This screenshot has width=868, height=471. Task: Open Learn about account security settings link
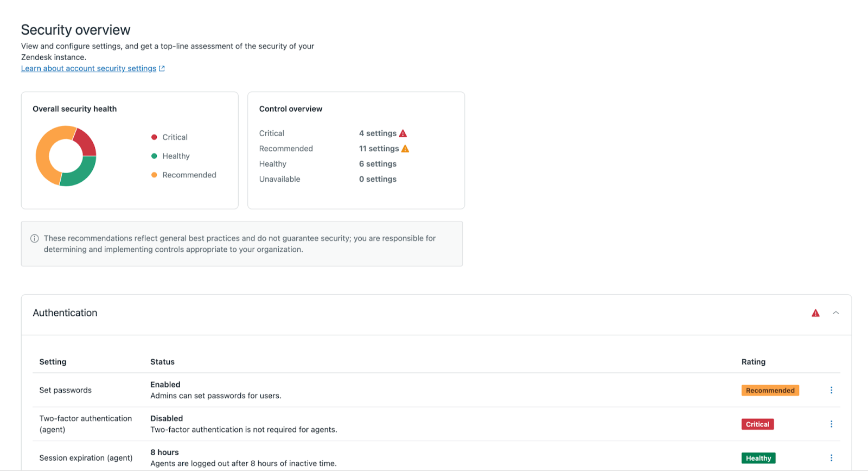(x=88, y=68)
